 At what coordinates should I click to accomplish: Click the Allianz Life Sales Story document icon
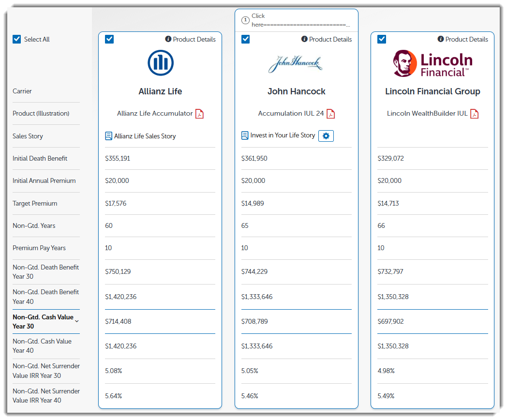point(109,136)
